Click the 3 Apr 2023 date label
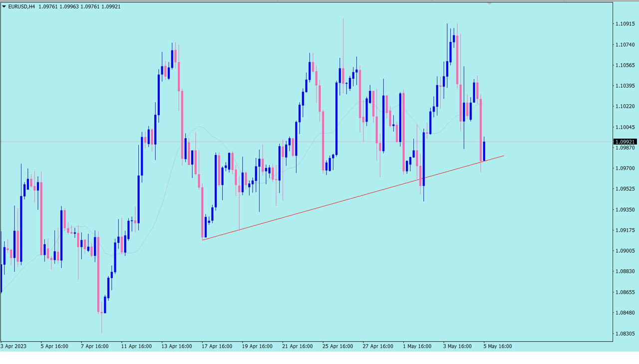This screenshot has width=639, height=364. pyautogui.click(x=13, y=346)
